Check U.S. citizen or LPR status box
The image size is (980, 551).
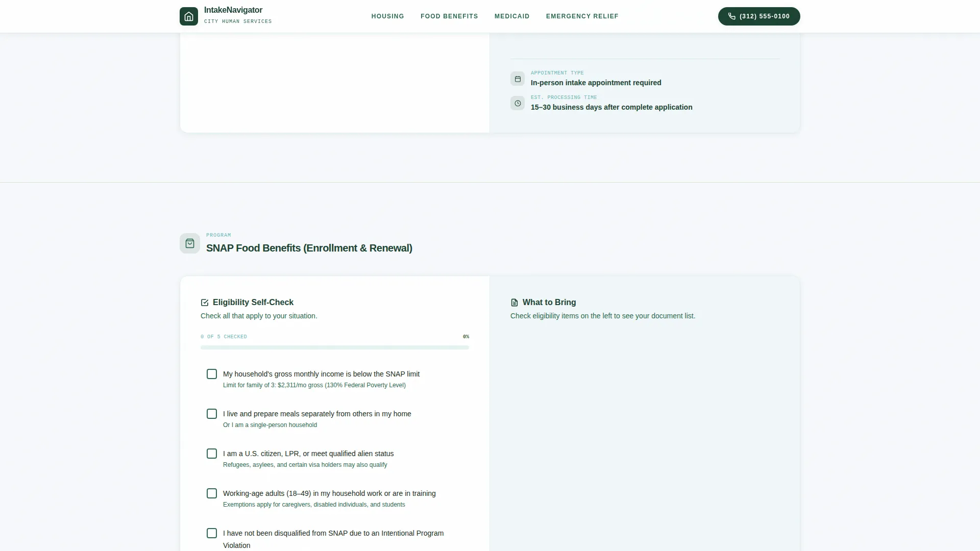212,454
